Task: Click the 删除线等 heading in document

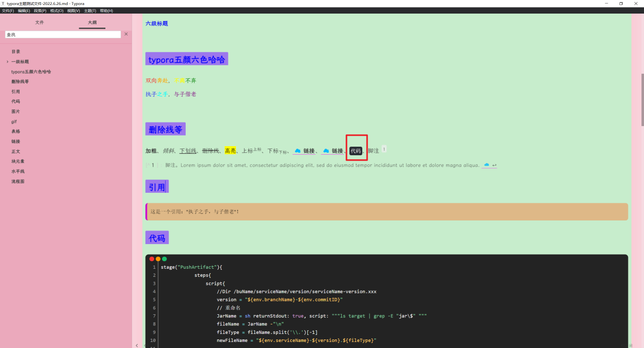Action: point(166,130)
